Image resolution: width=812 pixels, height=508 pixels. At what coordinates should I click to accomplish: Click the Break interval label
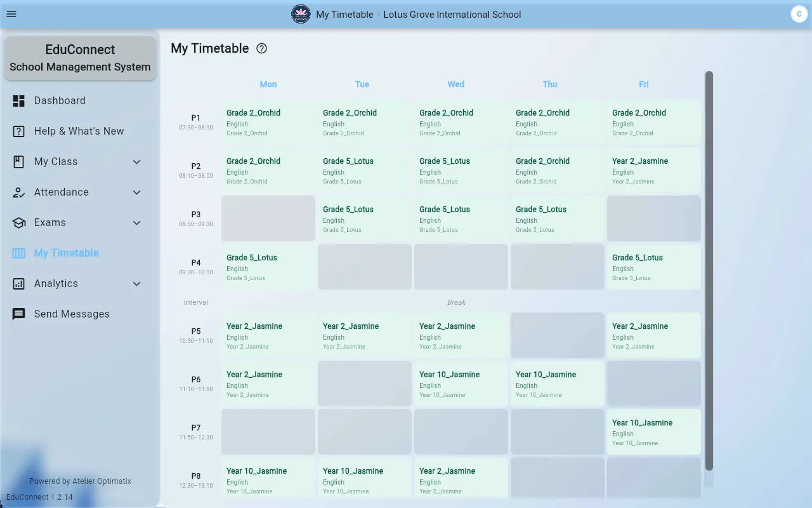[x=457, y=302]
